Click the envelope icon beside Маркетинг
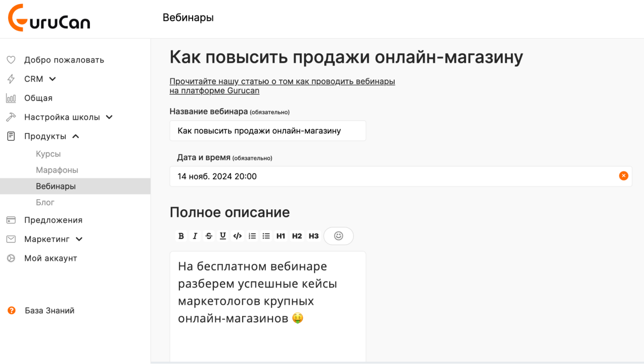Viewport: 644px width, 364px height. [11, 239]
